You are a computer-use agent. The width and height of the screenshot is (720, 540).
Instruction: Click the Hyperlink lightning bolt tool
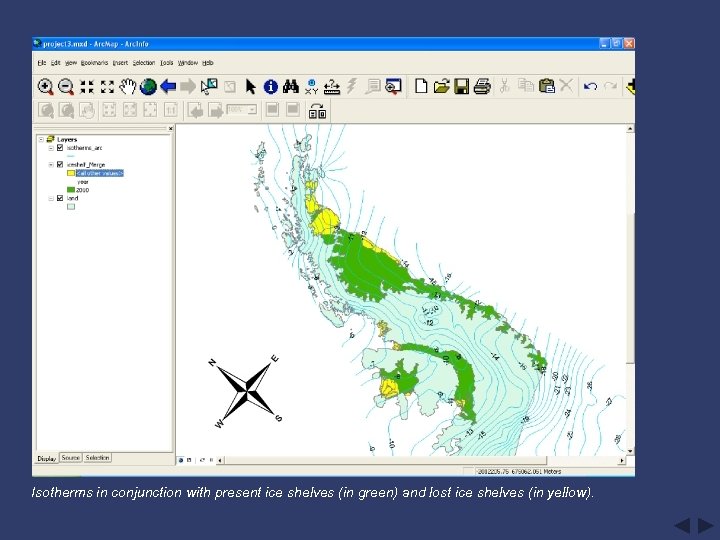click(352, 86)
